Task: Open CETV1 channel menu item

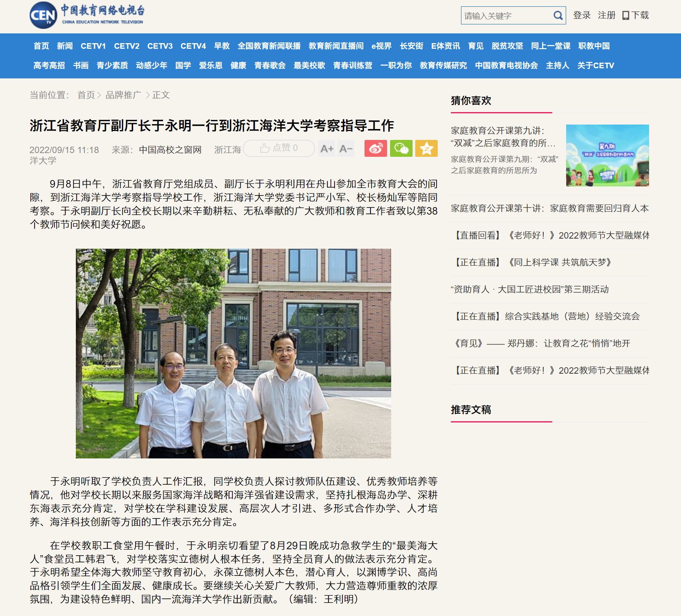Action: tap(93, 46)
